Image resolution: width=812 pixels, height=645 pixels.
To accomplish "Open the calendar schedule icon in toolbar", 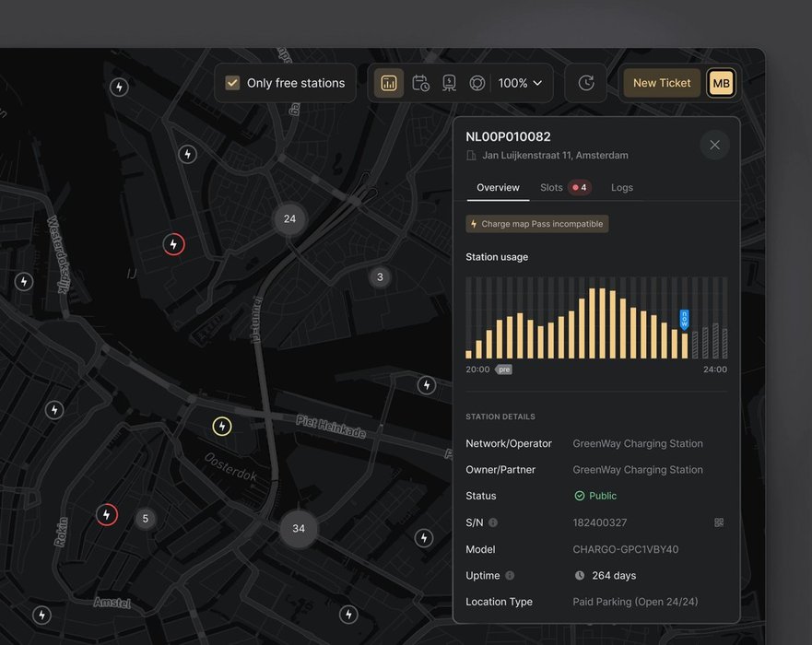I will [x=420, y=83].
